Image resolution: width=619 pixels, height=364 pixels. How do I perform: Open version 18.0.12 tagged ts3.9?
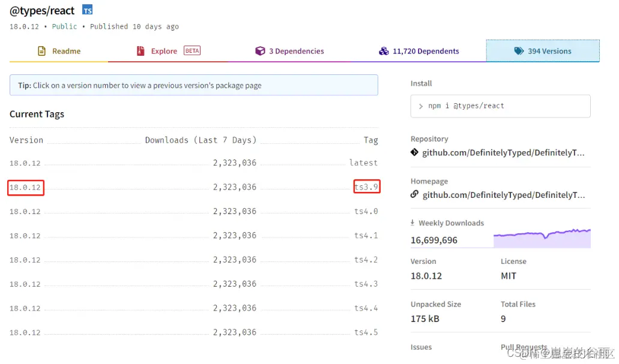pyautogui.click(x=25, y=187)
